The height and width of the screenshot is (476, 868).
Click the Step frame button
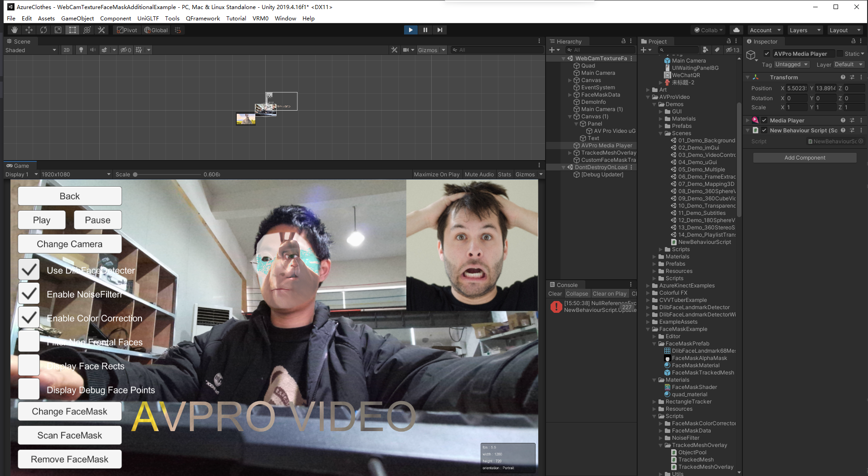(439, 30)
